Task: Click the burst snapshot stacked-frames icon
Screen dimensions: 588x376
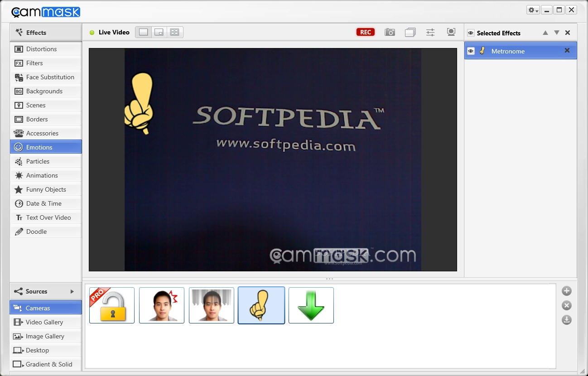Action: (410, 32)
